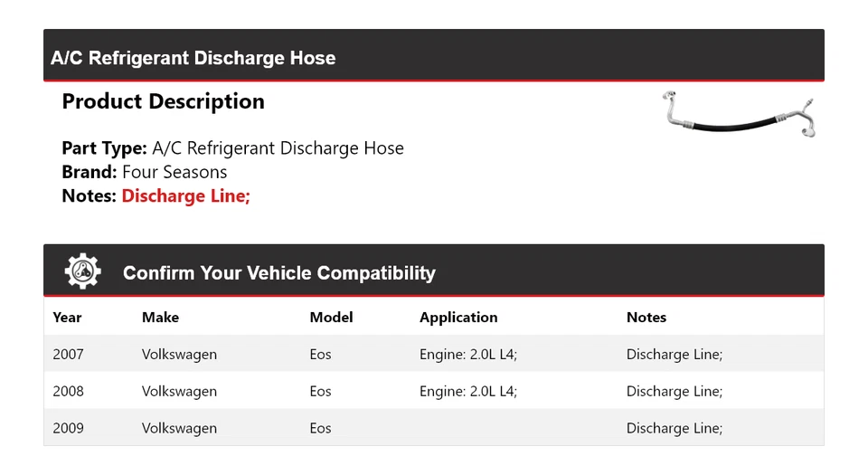Click the Model column header

coord(331,318)
